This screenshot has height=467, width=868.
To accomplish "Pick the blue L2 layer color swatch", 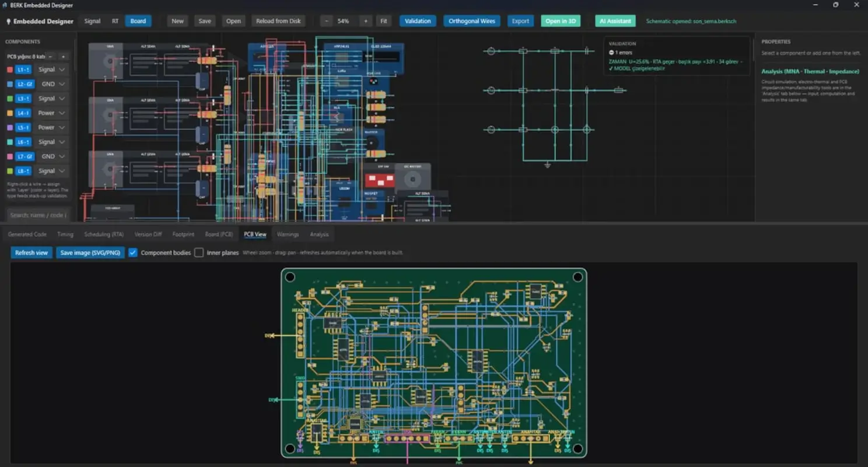I will pyautogui.click(x=9, y=84).
